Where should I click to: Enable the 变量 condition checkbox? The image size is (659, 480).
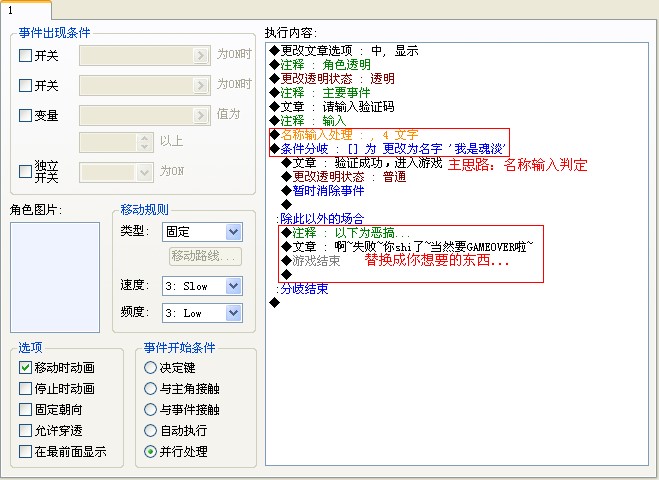[x=25, y=115]
